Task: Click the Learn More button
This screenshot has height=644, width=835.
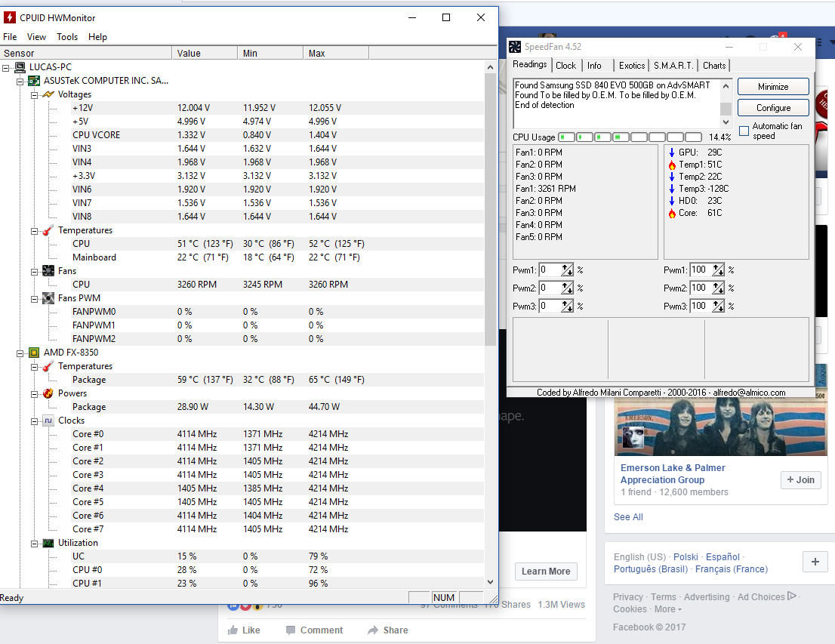Action: [546, 571]
